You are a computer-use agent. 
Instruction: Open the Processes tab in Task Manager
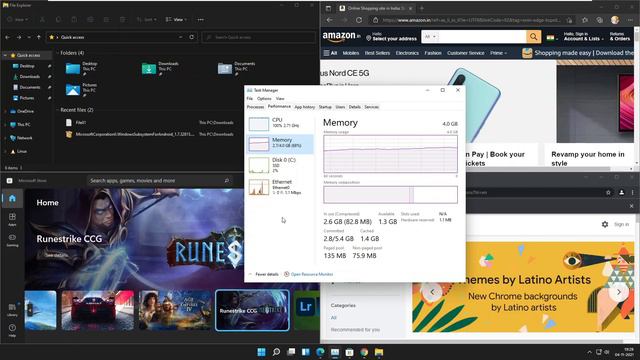pos(256,107)
